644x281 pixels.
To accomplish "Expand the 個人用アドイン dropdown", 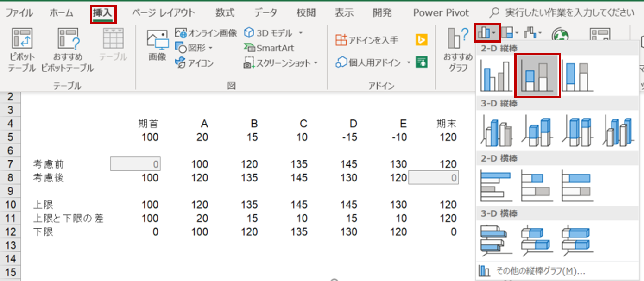I will tap(409, 62).
